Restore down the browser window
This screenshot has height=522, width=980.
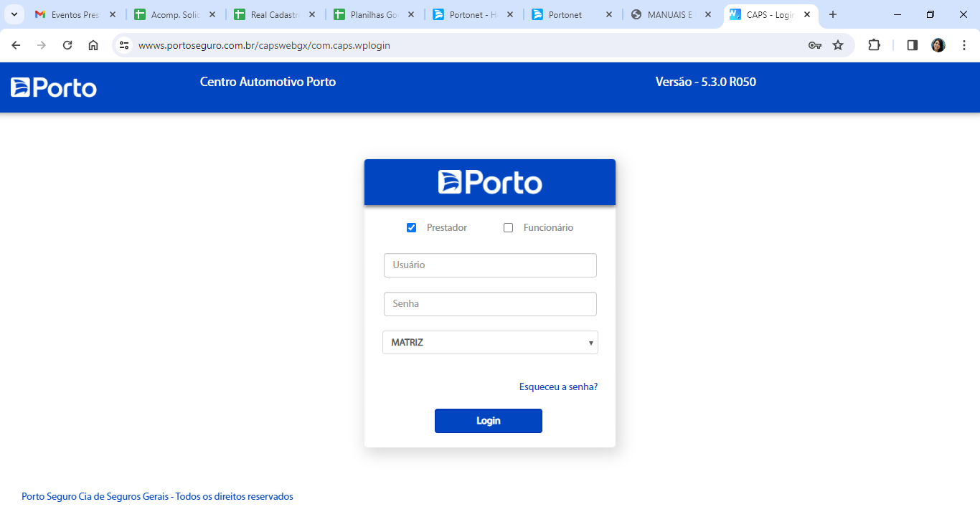[x=930, y=14]
